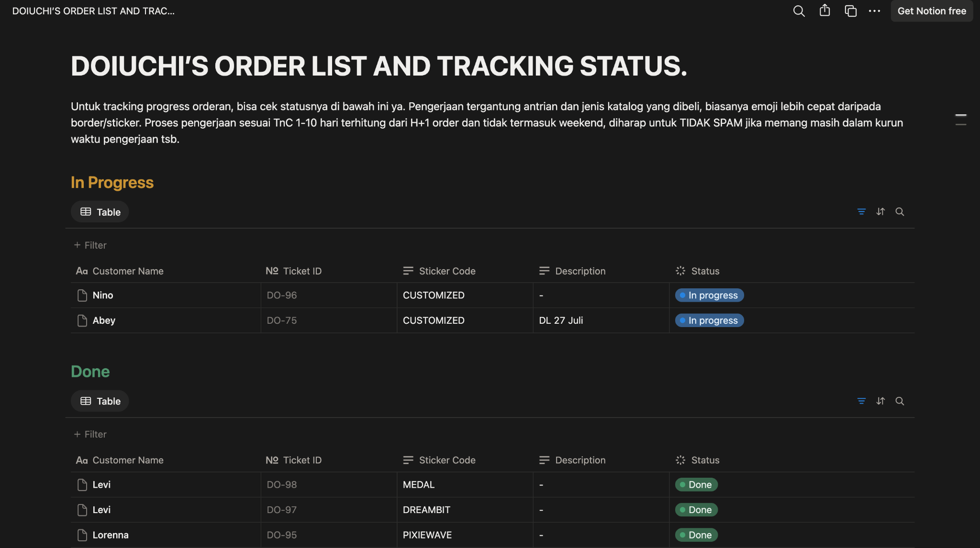Click the Done section heading
The width and height of the screenshot is (980, 548).
90,372
